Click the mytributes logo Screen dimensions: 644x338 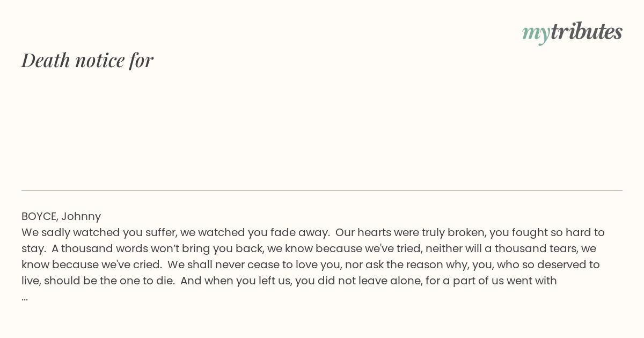572,32
